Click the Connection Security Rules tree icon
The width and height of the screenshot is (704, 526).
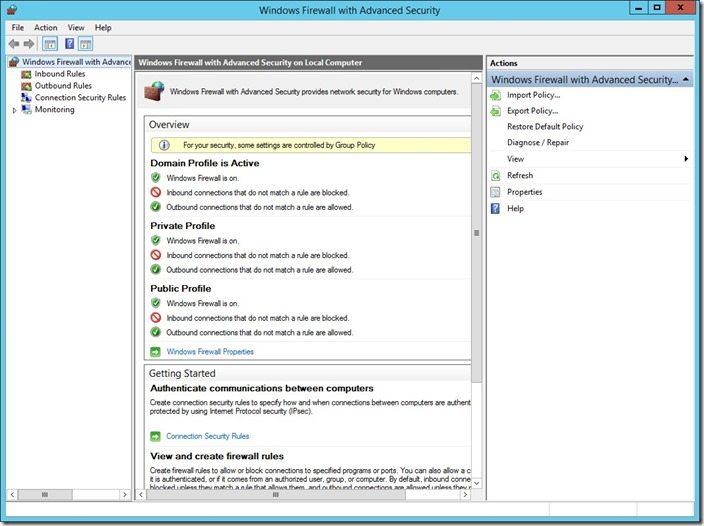(26, 97)
